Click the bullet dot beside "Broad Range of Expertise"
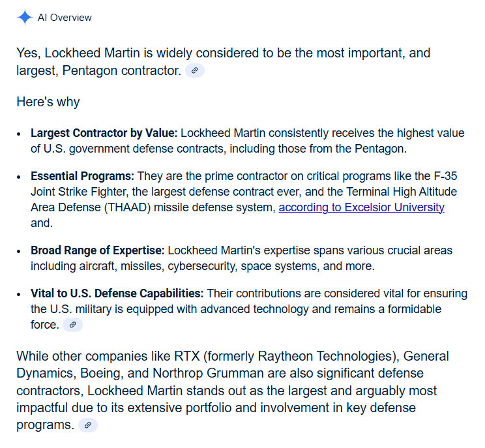This screenshot has width=485, height=448. pyautogui.click(x=20, y=251)
